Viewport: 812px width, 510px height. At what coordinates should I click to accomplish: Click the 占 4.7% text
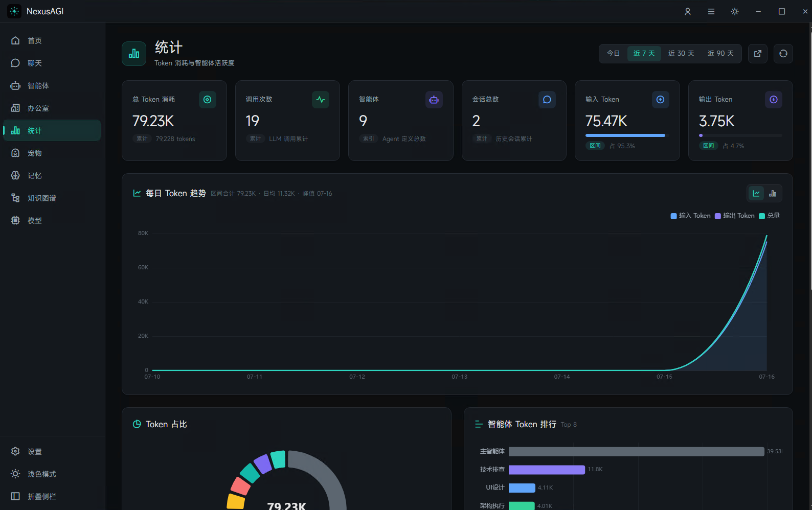[x=733, y=146]
